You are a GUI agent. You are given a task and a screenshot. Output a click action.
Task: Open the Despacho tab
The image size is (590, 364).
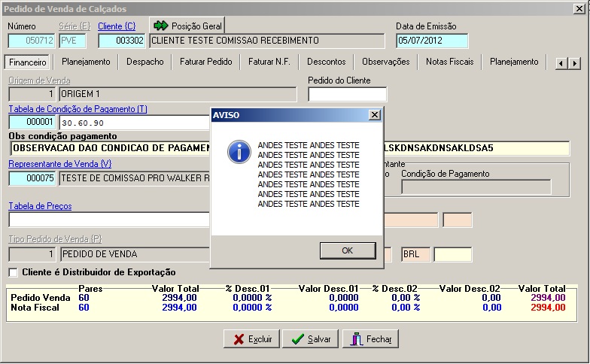pyautogui.click(x=144, y=62)
